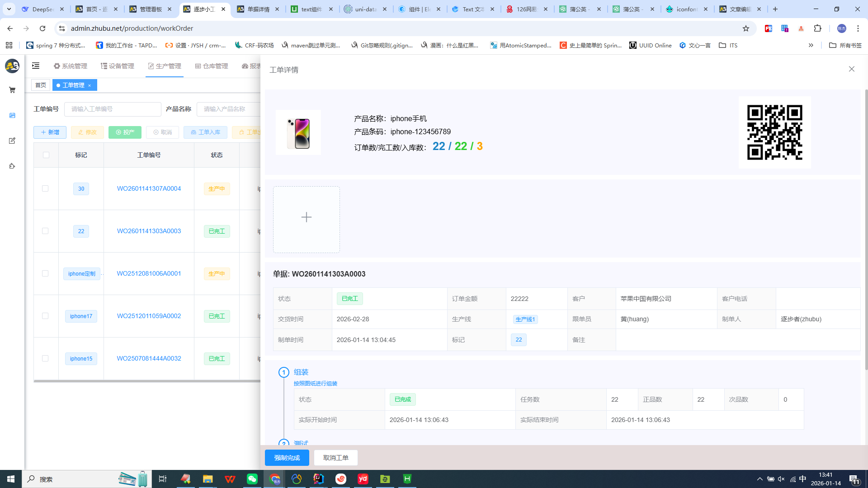This screenshot has width=868, height=488.
Task: Open the 仓库管理 menu
Action: [x=212, y=66]
